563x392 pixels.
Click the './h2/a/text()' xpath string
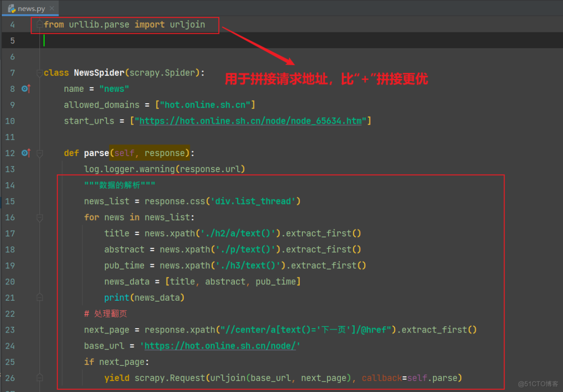tap(238, 233)
